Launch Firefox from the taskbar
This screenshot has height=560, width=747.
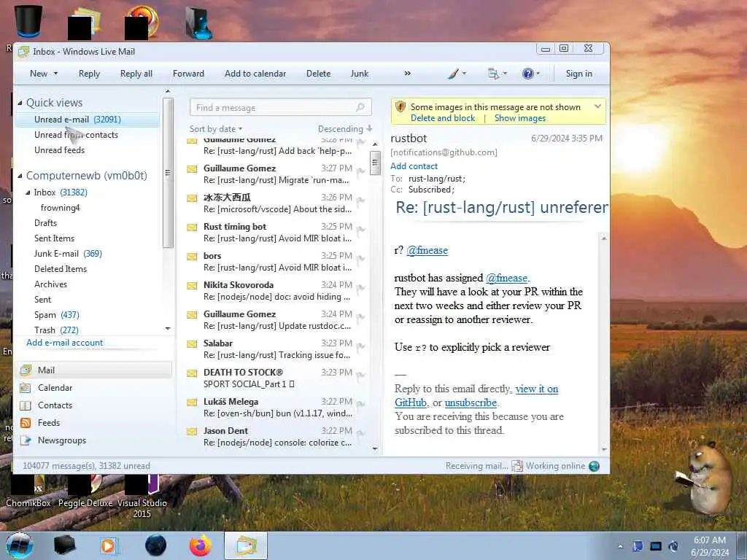[x=200, y=545]
